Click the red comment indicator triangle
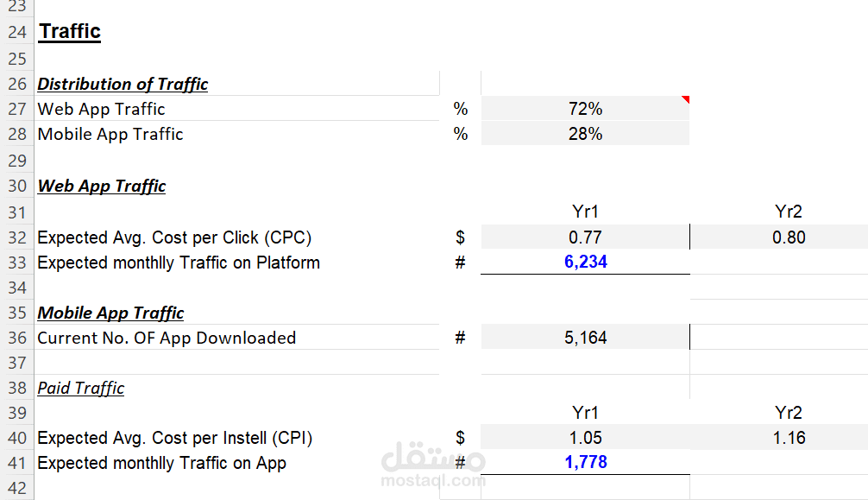This screenshot has height=500, width=868. tap(685, 100)
